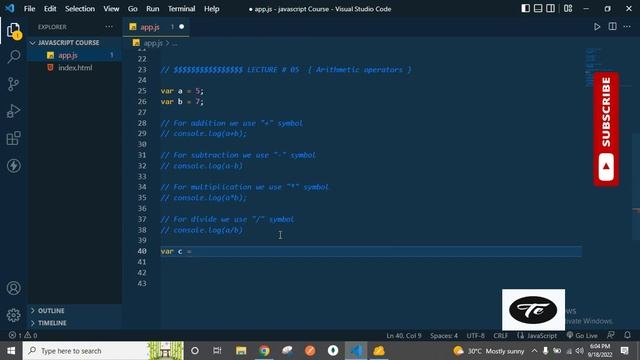Image resolution: width=640 pixels, height=360 pixels.
Task: Close the unsaved app.js tab dot
Action: tap(182, 27)
